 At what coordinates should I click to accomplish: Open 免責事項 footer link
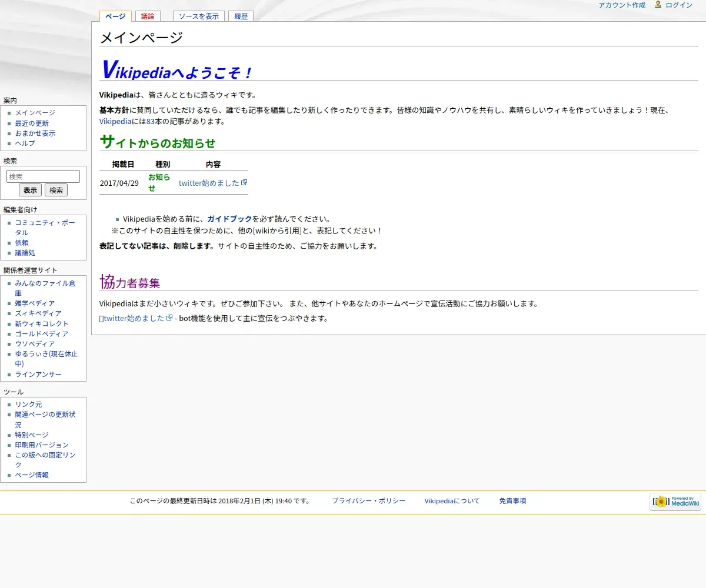pos(512,501)
